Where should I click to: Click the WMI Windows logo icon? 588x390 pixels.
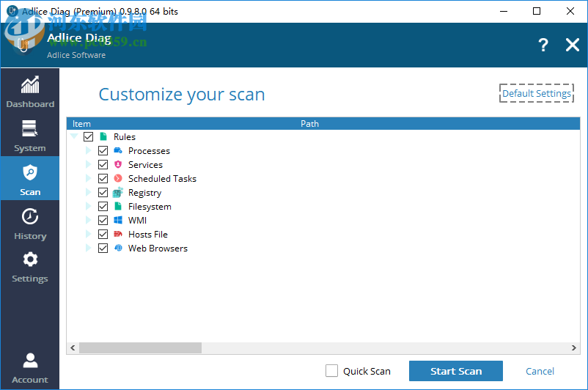click(118, 220)
